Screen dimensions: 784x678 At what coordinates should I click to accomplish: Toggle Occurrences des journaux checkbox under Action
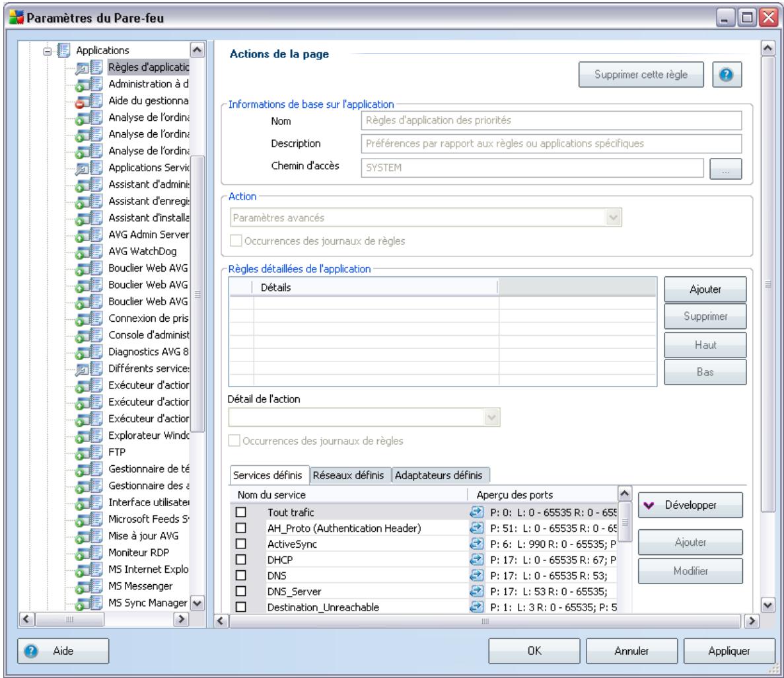click(236, 241)
